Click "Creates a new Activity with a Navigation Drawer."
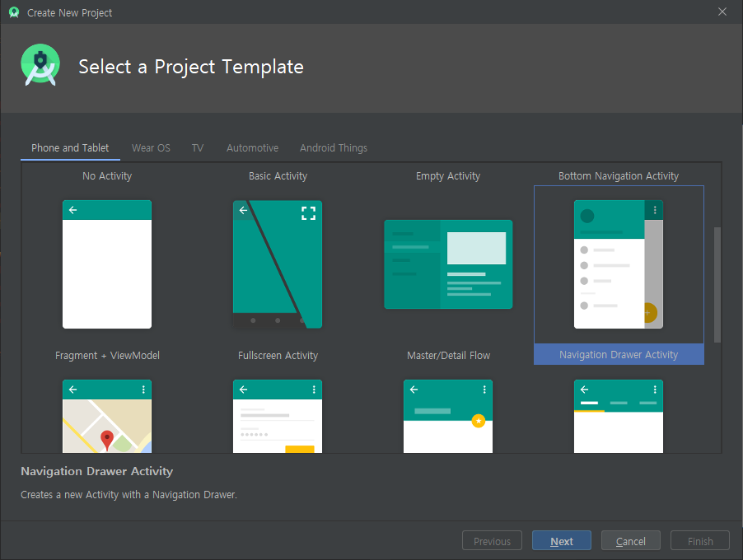 129,495
